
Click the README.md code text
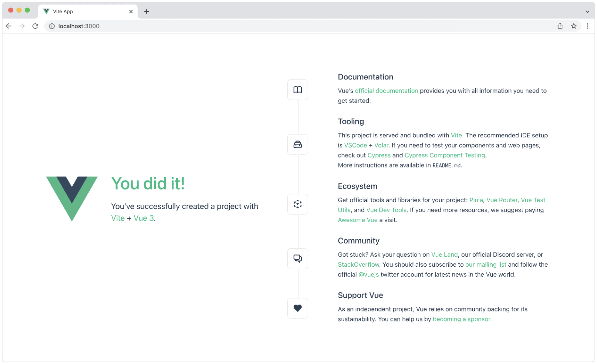point(447,165)
